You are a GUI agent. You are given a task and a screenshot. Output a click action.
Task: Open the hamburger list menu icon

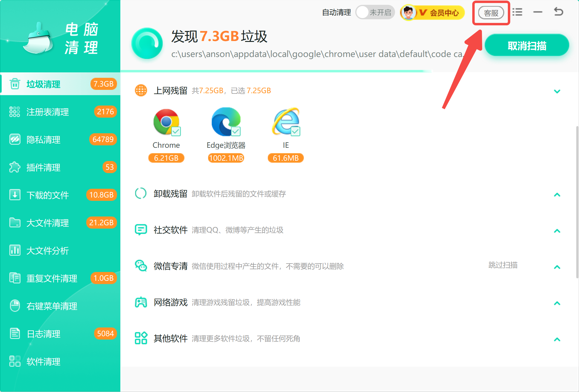pyautogui.click(x=517, y=12)
